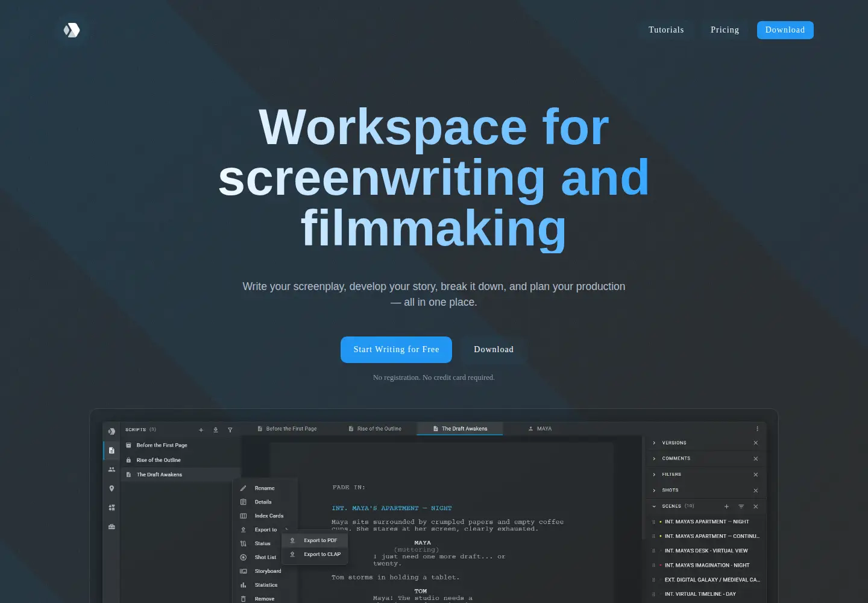Open the Scenes sort/filter lines icon

(x=741, y=507)
